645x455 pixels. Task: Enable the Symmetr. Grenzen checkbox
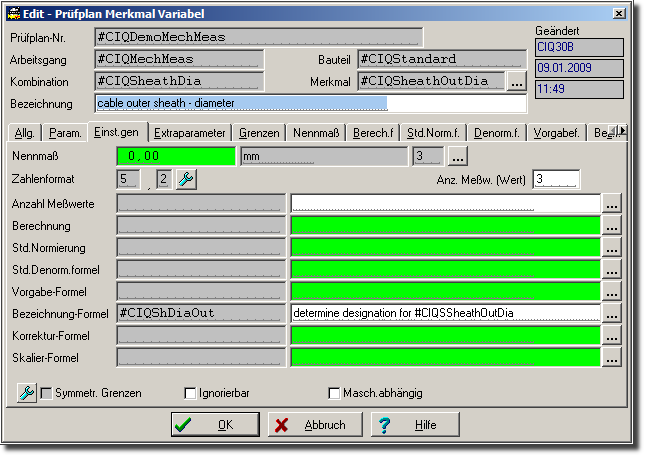[46, 393]
